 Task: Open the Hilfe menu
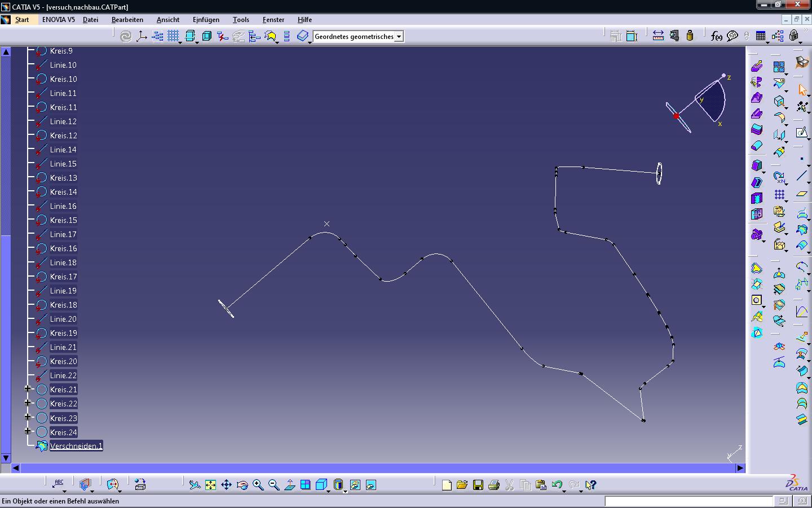click(304, 20)
